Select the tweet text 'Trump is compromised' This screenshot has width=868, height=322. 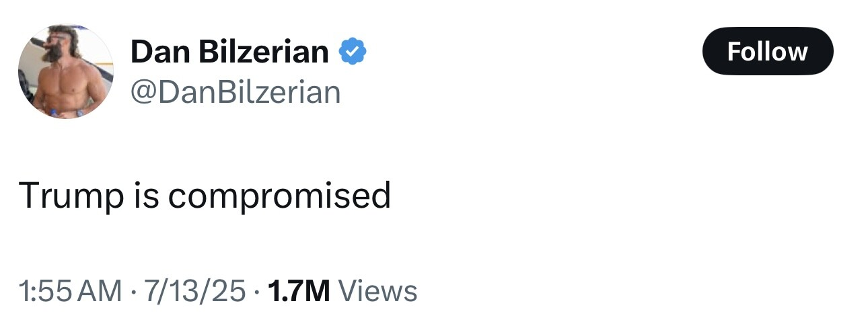click(205, 196)
